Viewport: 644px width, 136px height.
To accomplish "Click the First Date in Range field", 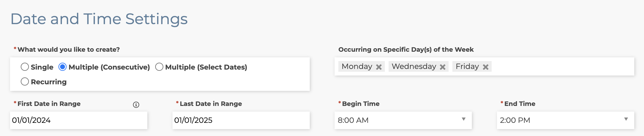I will pos(79,120).
